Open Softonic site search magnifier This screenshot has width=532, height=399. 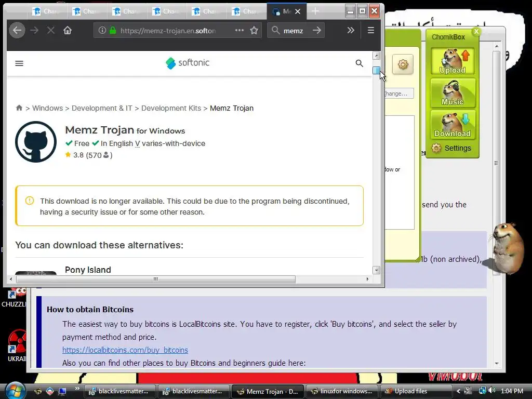click(x=360, y=63)
